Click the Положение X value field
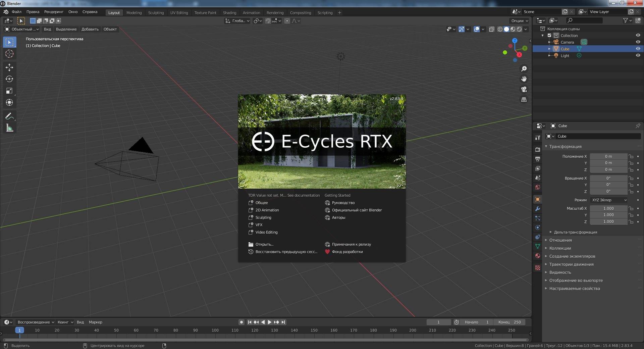The height and width of the screenshot is (349, 644). [608, 156]
